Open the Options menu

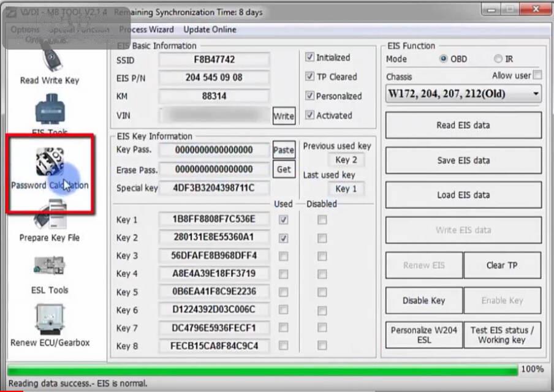(x=25, y=29)
